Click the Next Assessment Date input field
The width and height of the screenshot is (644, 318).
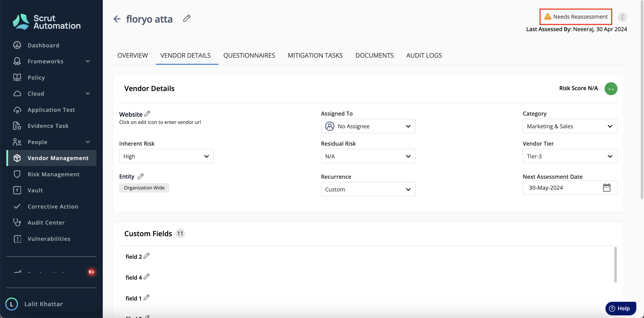click(570, 188)
